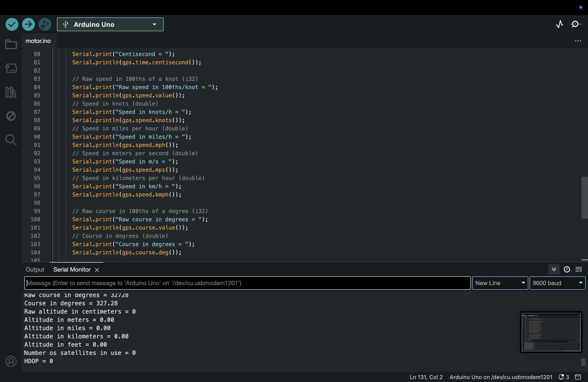
Task: Open the Library Manager in the sidebar
Action: (11, 92)
